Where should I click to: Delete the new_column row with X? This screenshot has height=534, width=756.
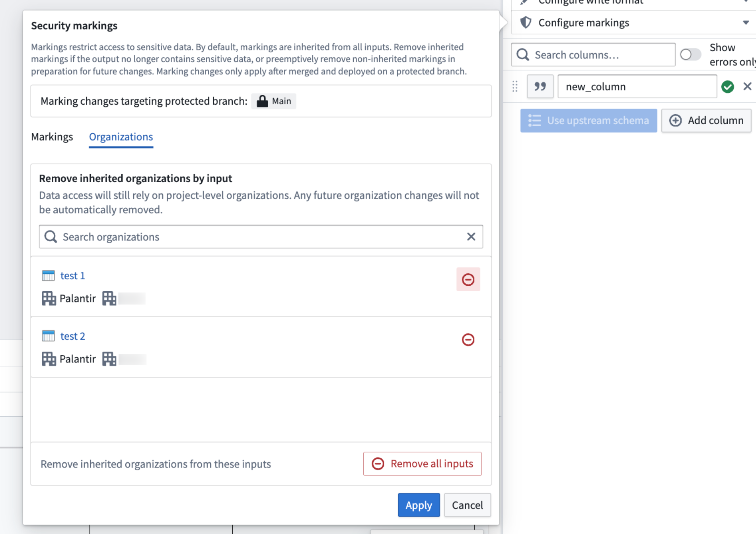tap(747, 86)
